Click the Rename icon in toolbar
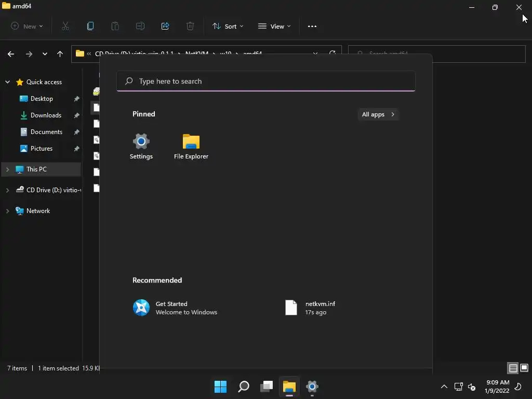This screenshot has width=532, height=399. tap(140, 26)
